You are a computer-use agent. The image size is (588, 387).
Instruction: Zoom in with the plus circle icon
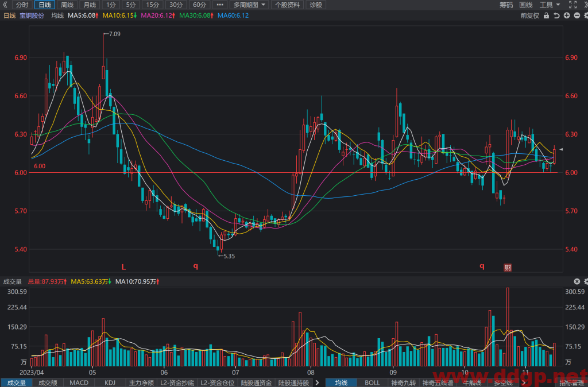click(x=567, y=16)
